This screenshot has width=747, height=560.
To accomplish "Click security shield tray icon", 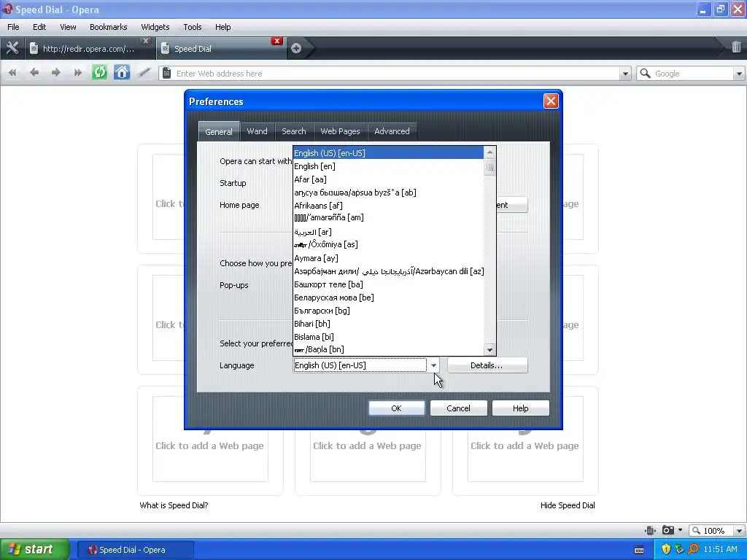I will coord(666,549).
